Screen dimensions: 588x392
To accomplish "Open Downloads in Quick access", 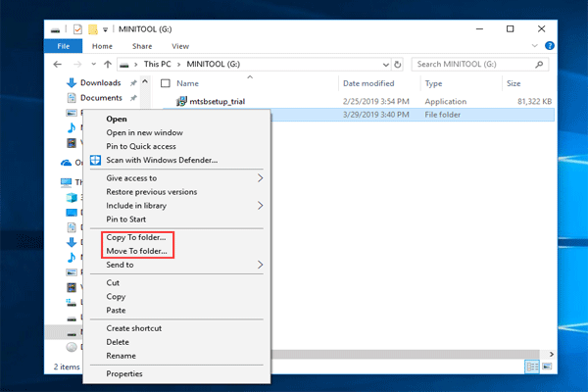I will [100, 82].
